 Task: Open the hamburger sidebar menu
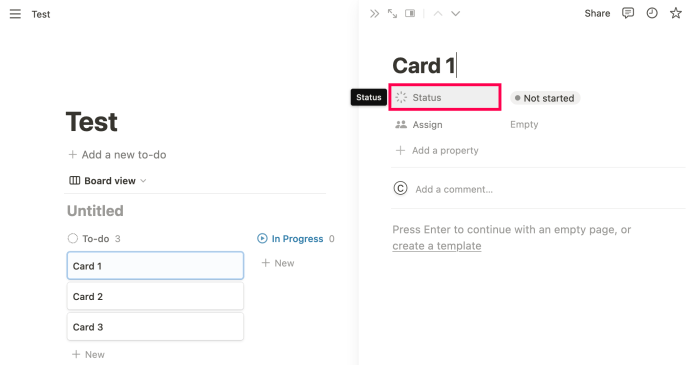15,14
